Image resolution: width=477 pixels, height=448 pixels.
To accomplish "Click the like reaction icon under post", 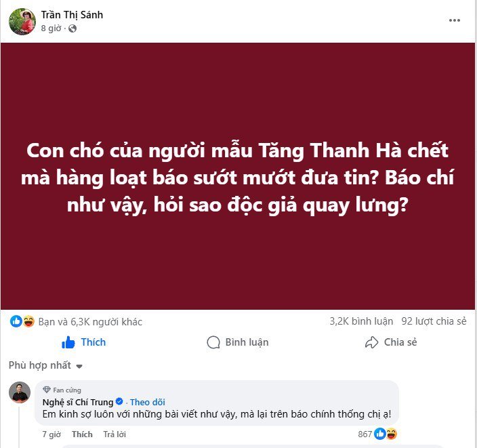I will (16, 321).
